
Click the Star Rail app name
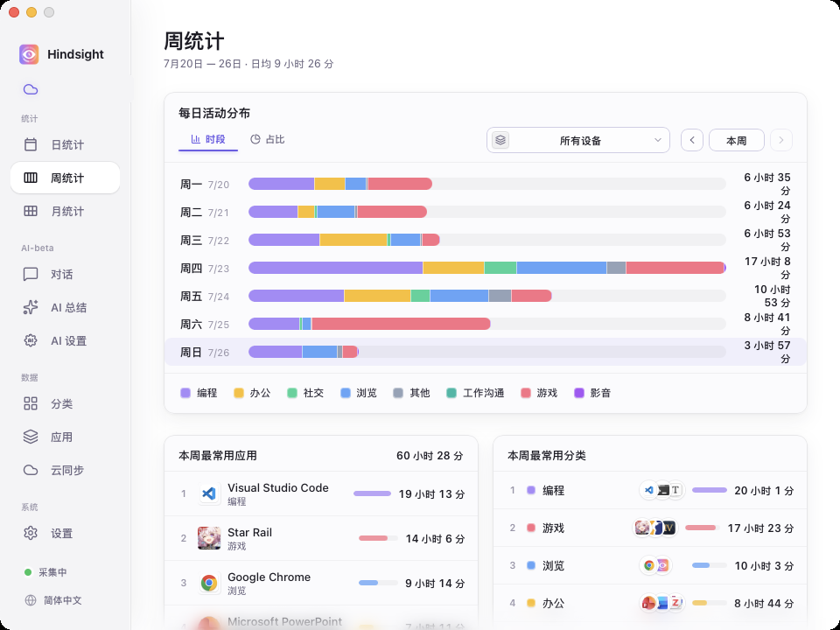(249, 533)
